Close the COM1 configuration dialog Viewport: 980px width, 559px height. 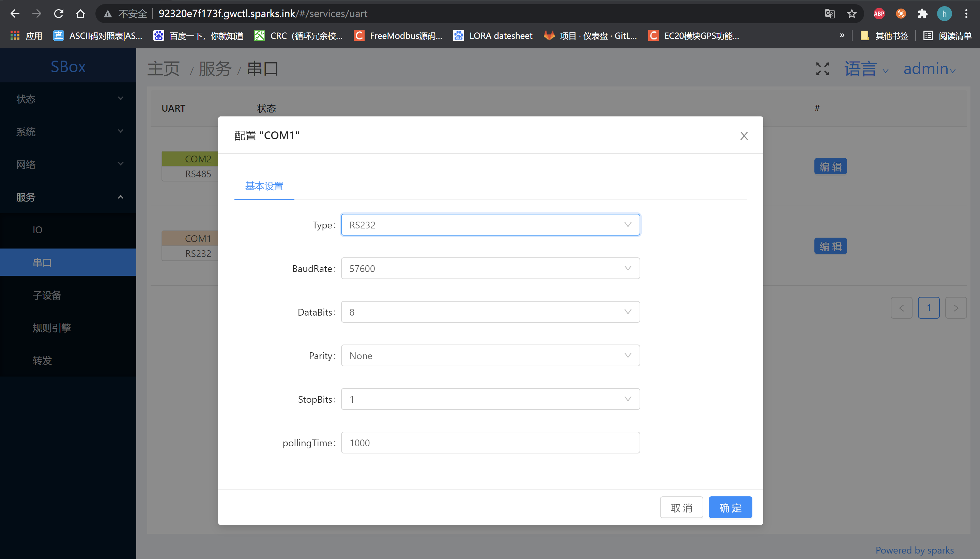point(744,136)
